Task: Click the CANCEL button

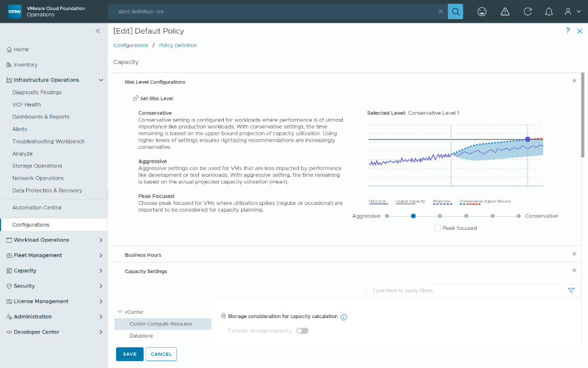Action: [x=161, y=354]
